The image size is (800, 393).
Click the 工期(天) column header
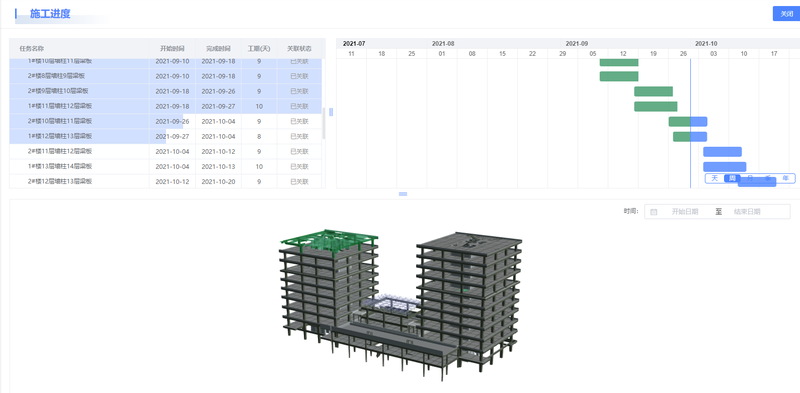pos(259,48)
